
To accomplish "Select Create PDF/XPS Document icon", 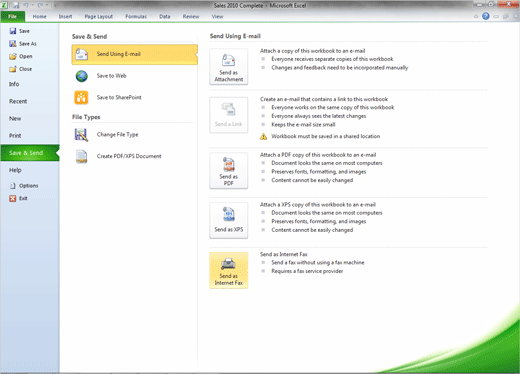I will point(81,156).
